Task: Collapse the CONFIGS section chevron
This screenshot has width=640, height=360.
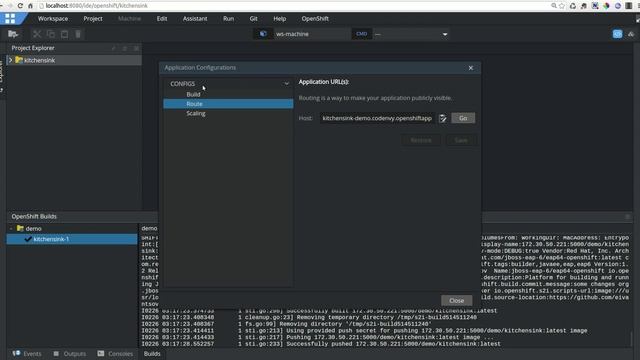Action: [287, 84]
